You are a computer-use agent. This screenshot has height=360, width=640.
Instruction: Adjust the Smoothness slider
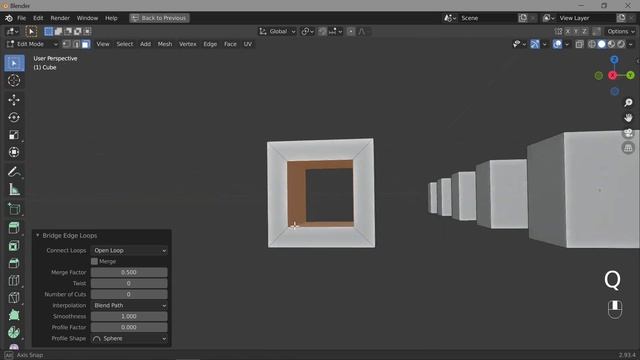(x=129, y=316)
